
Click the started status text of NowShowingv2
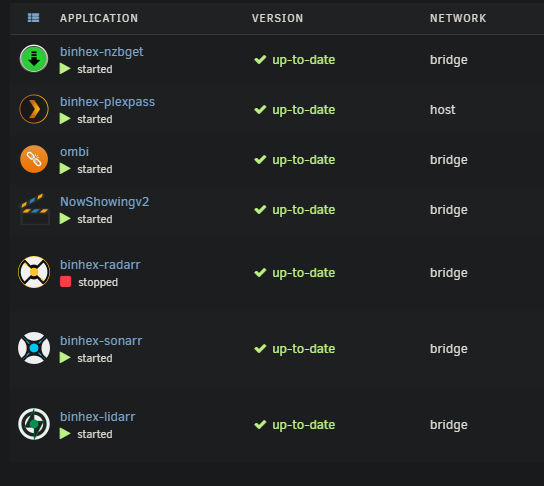(x=95, y=219)
